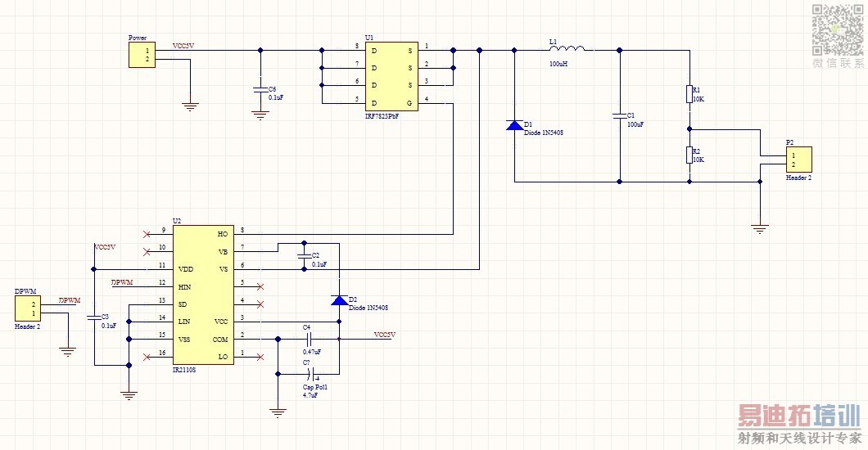
Task: Select the L1 100uH inductor symbol
Action: tap(567, 50)
